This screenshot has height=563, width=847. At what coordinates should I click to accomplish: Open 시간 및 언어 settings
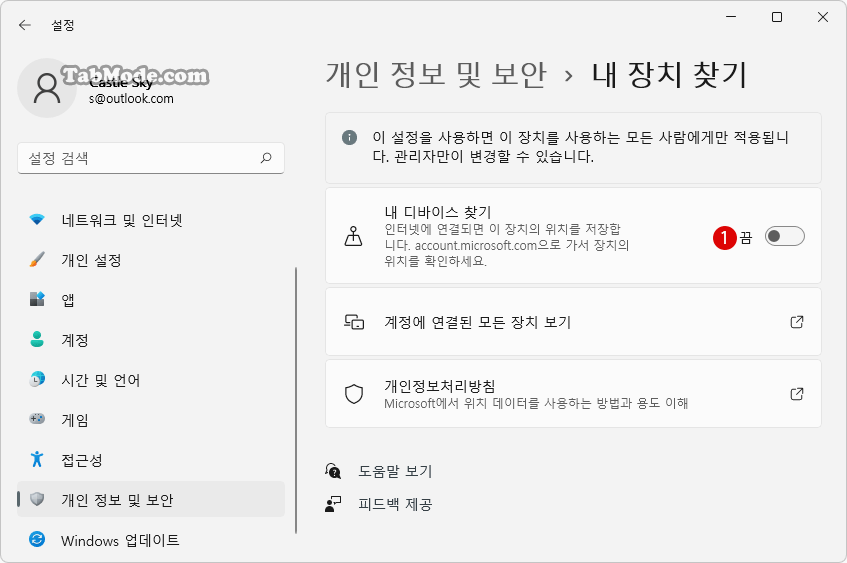151,380
